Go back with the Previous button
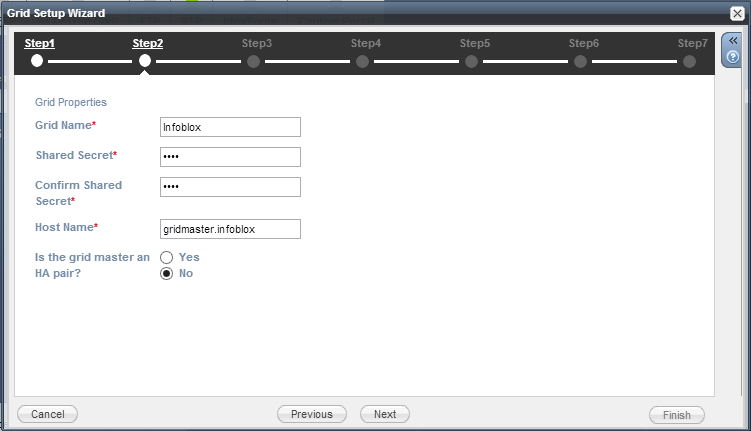 pos(311,414)
